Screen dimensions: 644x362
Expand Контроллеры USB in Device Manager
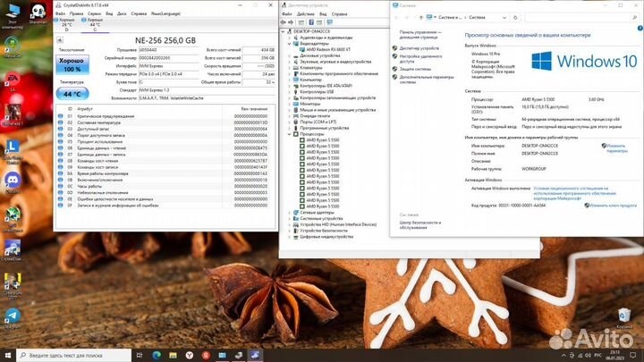[x=289, y=92]
